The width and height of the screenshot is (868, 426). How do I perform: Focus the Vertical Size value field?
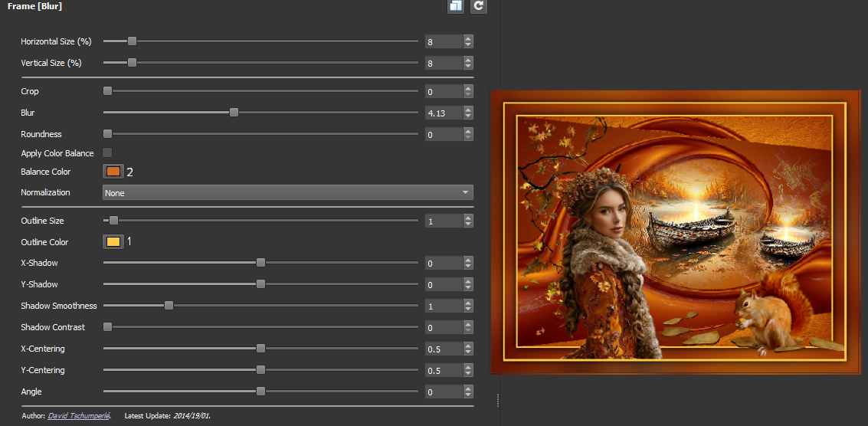pyautogui.click(x=444, y=63)
